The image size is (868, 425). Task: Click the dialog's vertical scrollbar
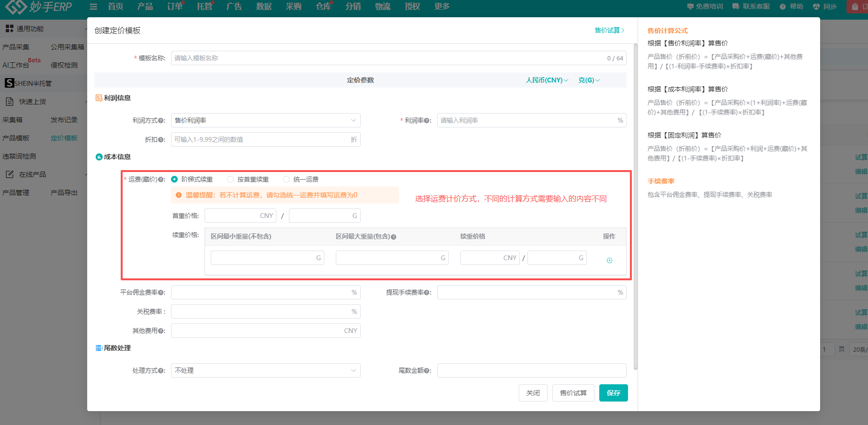(635, 206)
